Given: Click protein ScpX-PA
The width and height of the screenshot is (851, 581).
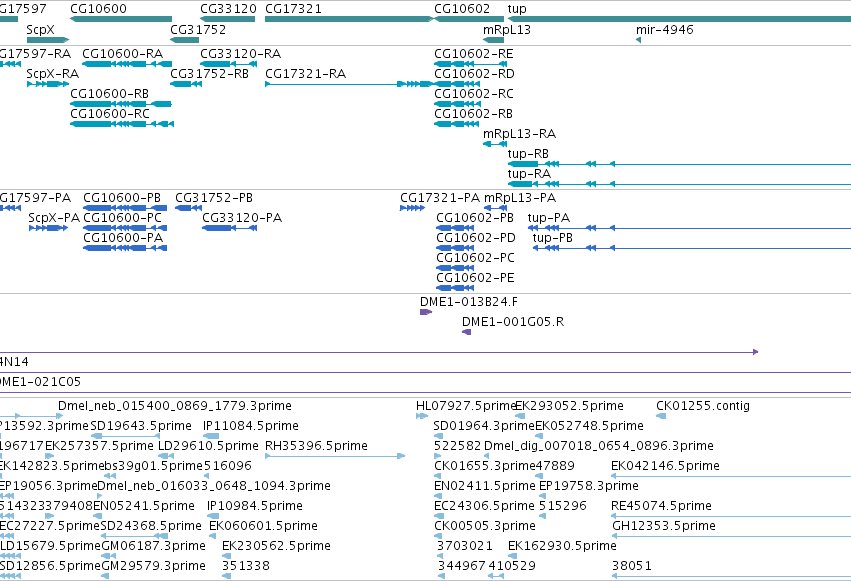Looking at the screenshot, I should click(54, 218).
